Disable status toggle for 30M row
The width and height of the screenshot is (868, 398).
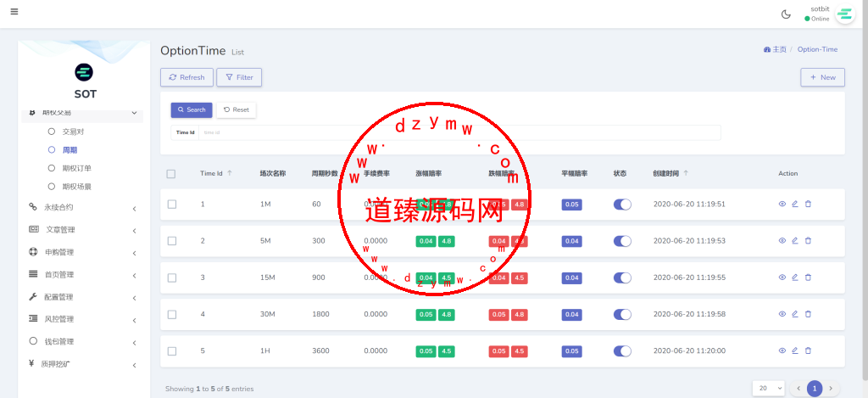point(622,314)
